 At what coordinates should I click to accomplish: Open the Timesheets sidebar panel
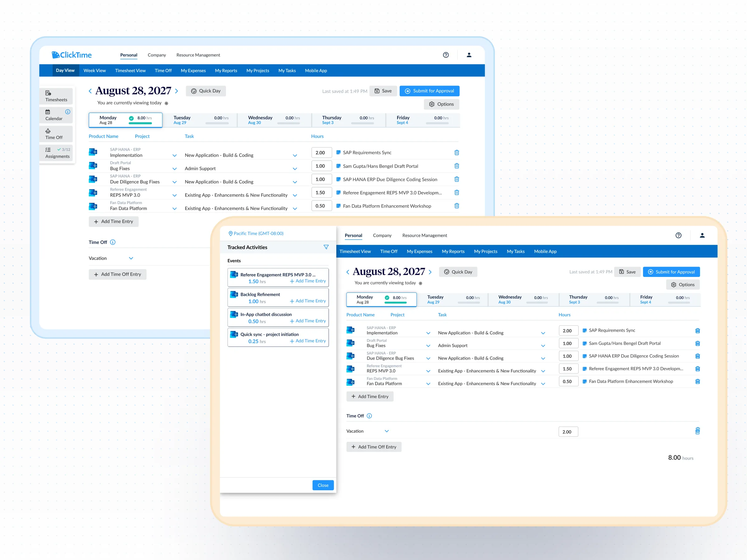[56, 96]
